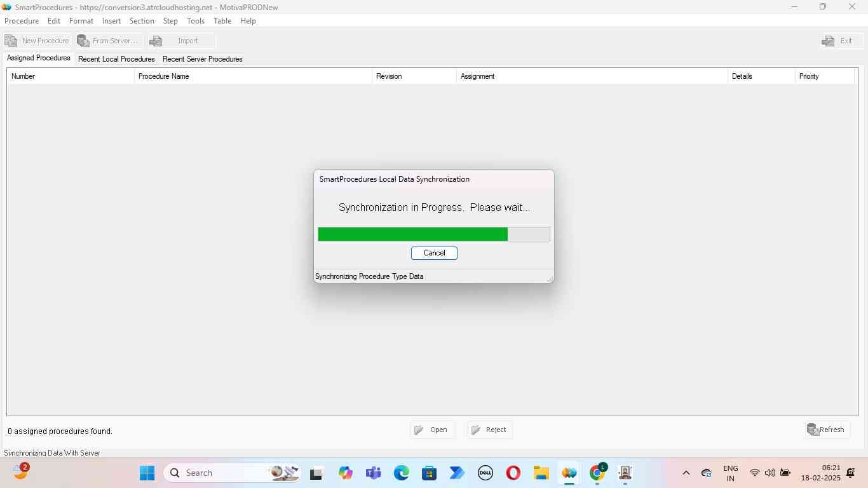868x488 pixels.
Task: Open the Edit menu
Action: click(x=54, y=21)
